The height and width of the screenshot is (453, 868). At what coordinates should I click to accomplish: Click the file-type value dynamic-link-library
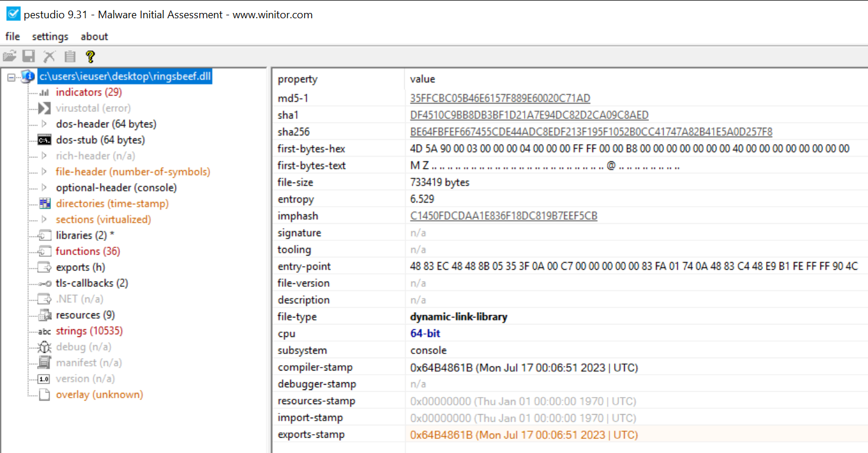coord(459,317)
